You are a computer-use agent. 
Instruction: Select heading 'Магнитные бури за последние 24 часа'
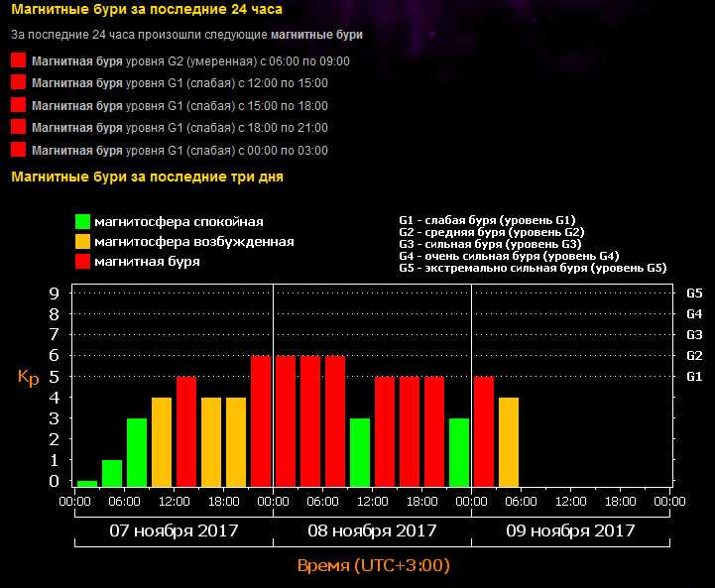[x=147, y=9]
